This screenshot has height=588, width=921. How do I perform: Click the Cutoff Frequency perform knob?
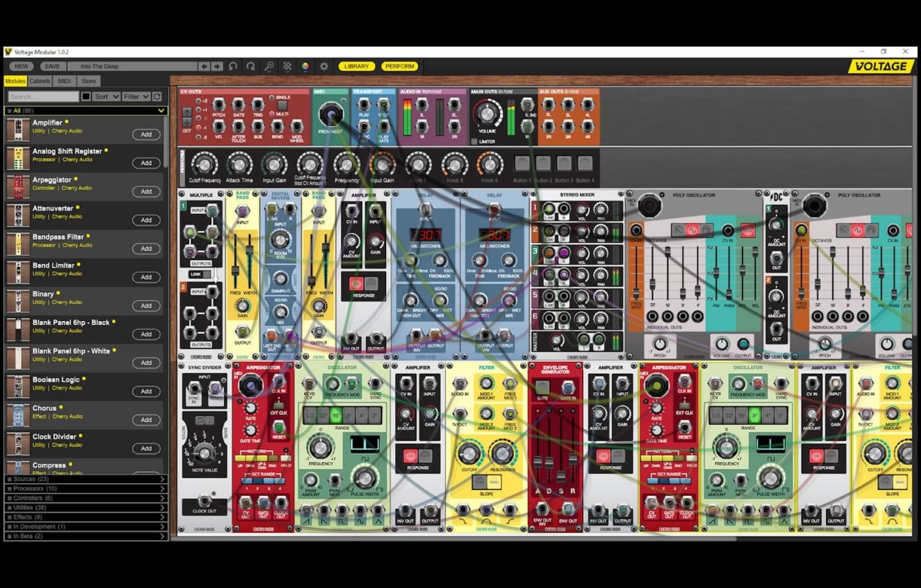click(204, 164)
